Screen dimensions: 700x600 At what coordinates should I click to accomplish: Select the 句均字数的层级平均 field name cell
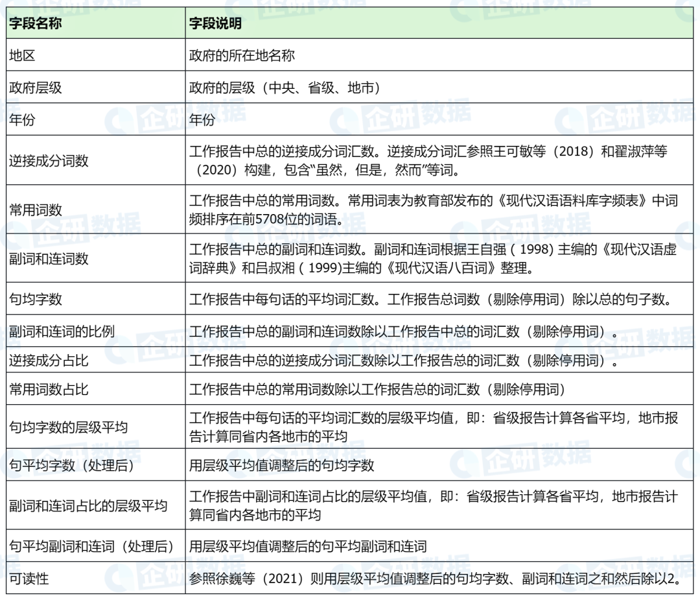[x=96, y=427]
